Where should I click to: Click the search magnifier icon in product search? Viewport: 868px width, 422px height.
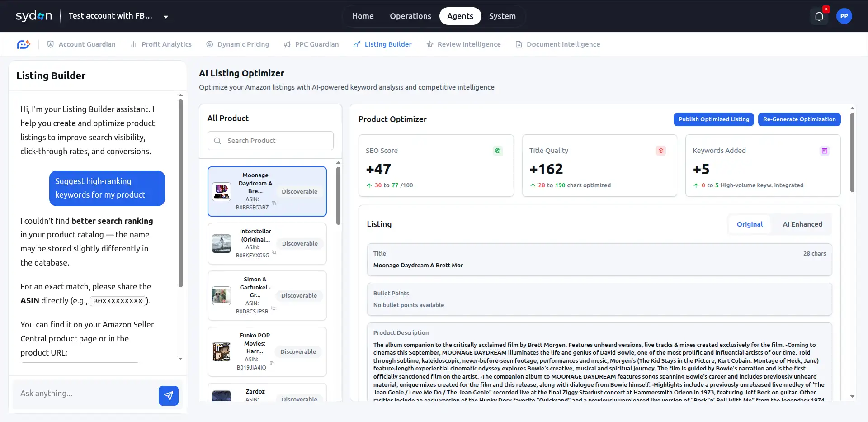click(217, 141)
